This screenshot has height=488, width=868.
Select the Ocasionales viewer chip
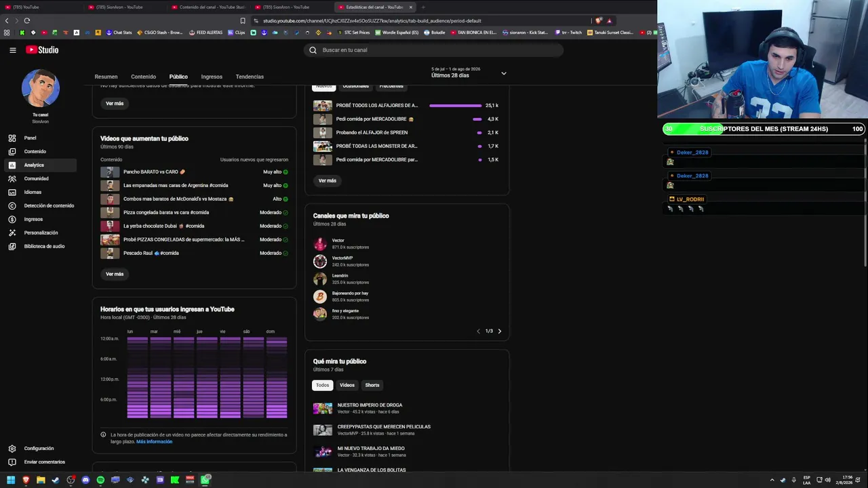tap(355, 87)
